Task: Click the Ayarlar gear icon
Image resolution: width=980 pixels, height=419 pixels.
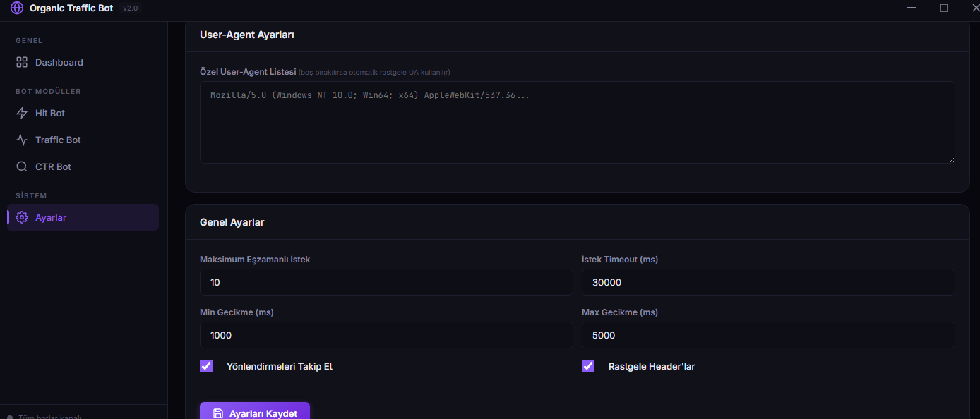Action: [x=22, y=217]
